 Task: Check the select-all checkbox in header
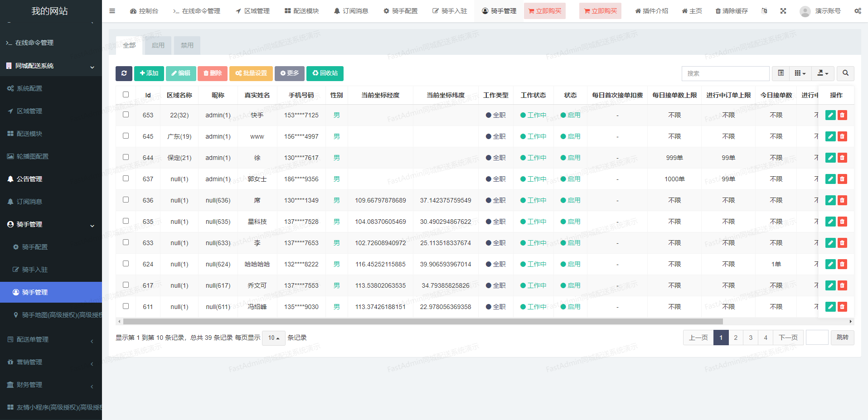click(x=126, y=95)
